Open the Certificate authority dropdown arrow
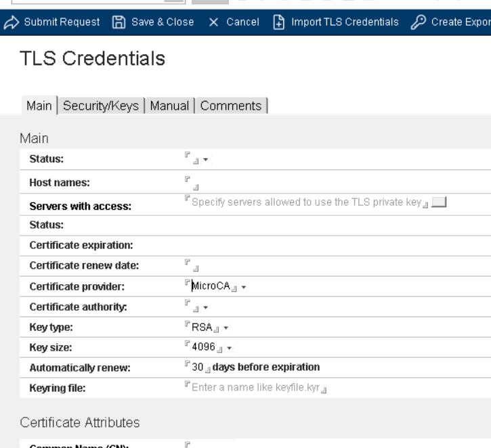491x448 pixels. point(205,307)
